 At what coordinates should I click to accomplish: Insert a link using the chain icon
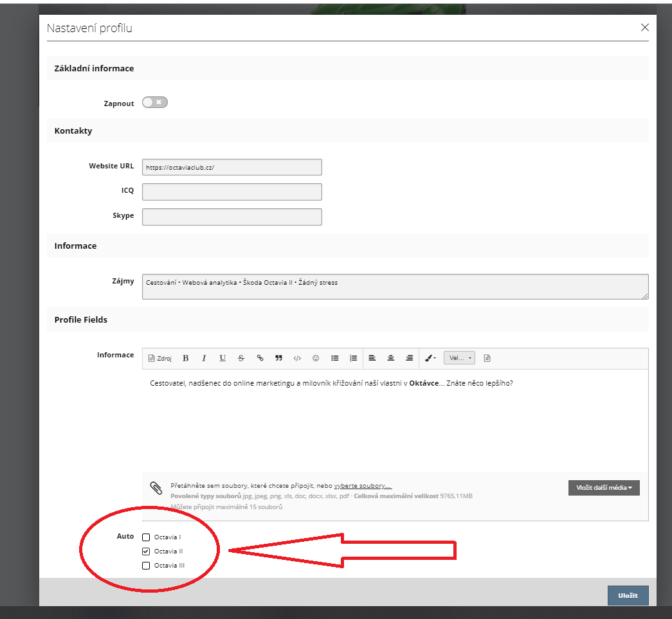click(x=260, y=358)
